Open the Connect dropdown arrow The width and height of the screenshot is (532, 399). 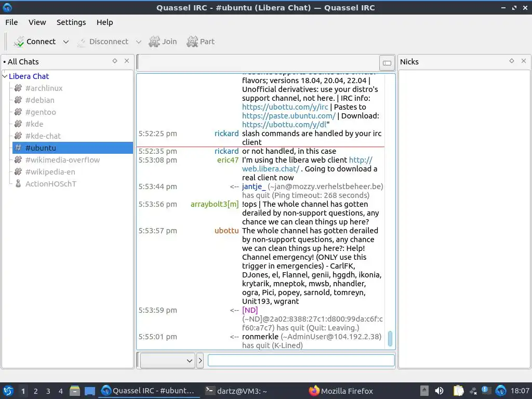(x=66, y=42)
